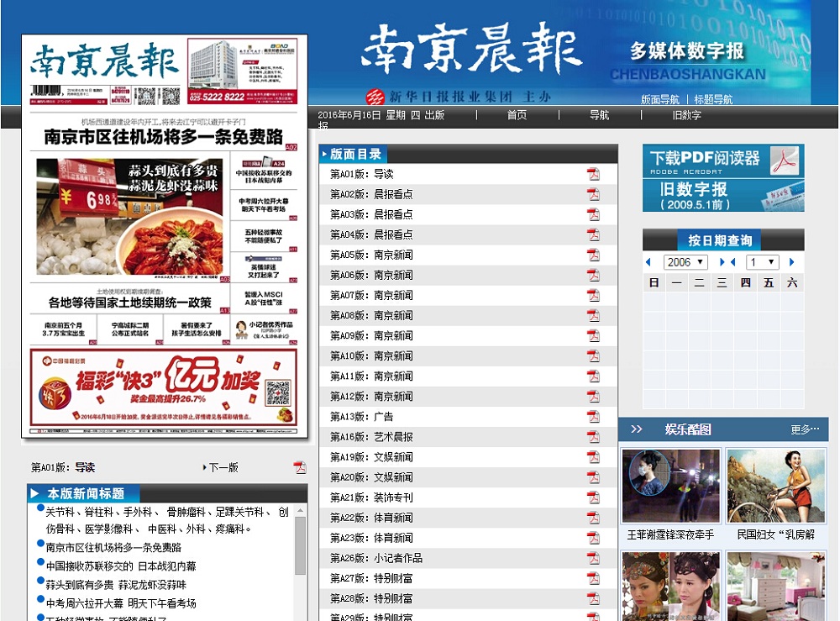Image resolution: width=840 pixels, height=621 pixels.
Task: Go to previous year with left arrow
Action: click(648, 262)
